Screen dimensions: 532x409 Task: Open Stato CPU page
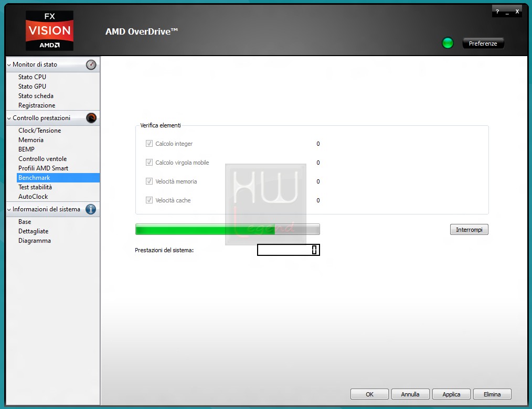(32, 77)
